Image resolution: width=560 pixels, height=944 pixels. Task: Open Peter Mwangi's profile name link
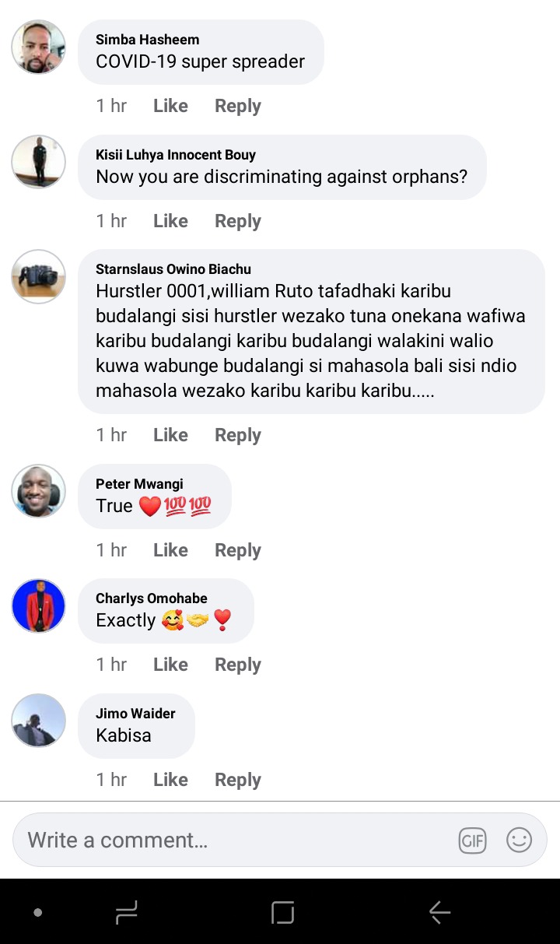139,484
